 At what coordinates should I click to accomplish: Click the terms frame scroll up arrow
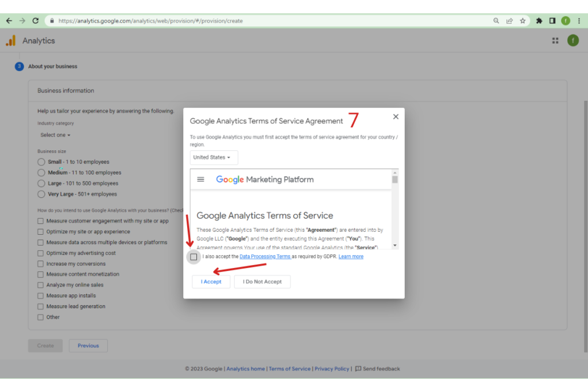(395, 173)
